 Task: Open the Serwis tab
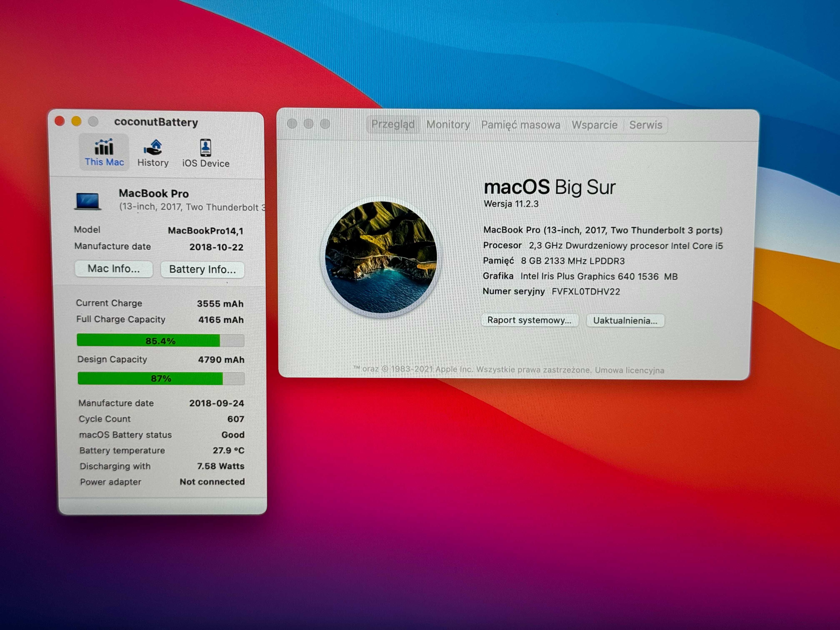click(646, 125)
